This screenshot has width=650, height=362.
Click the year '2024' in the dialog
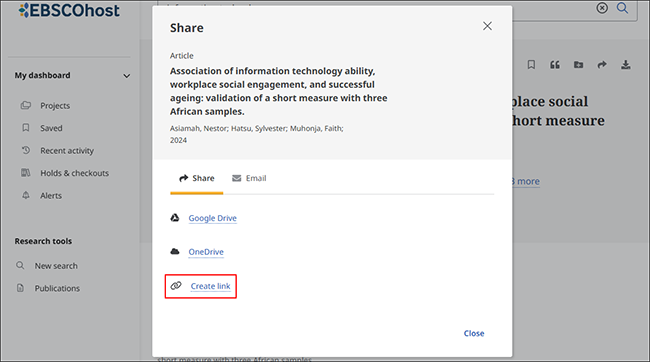pos(178,140)
